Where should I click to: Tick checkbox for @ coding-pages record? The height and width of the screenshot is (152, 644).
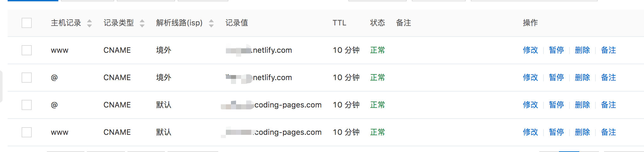click(x=27, y=105)
